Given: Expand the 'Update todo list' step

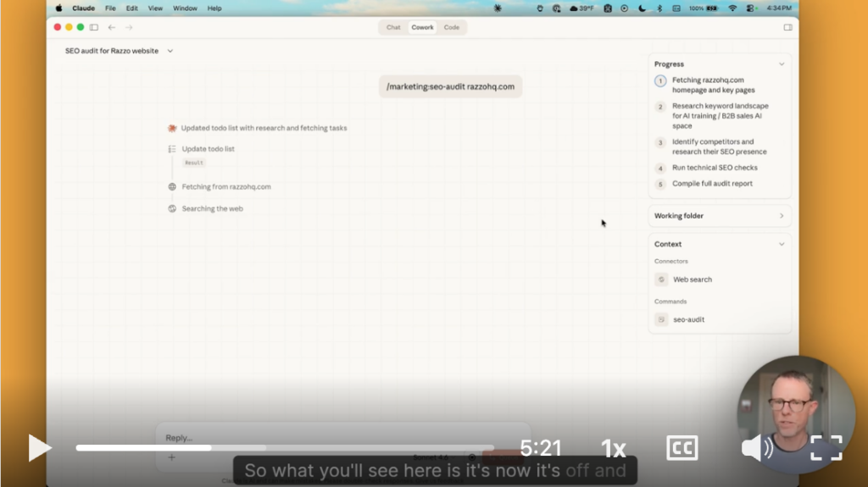Looking at the screenshot, I should 209,149.
